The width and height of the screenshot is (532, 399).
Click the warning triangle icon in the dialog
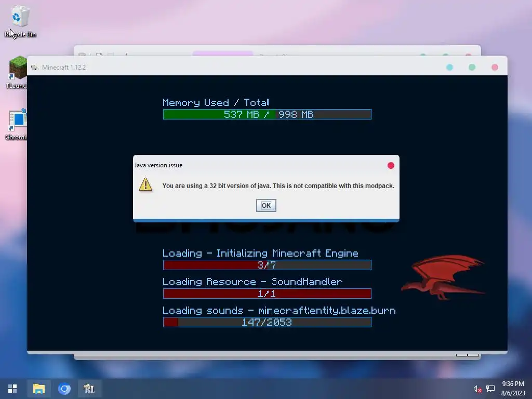click(145, 184)
